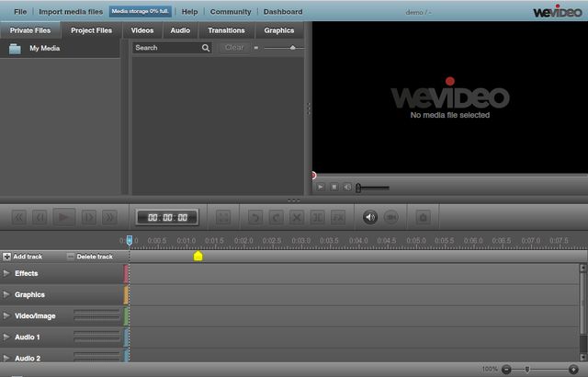Click the search magnifier icon
The image size is (588, 377).
(206, 48)
